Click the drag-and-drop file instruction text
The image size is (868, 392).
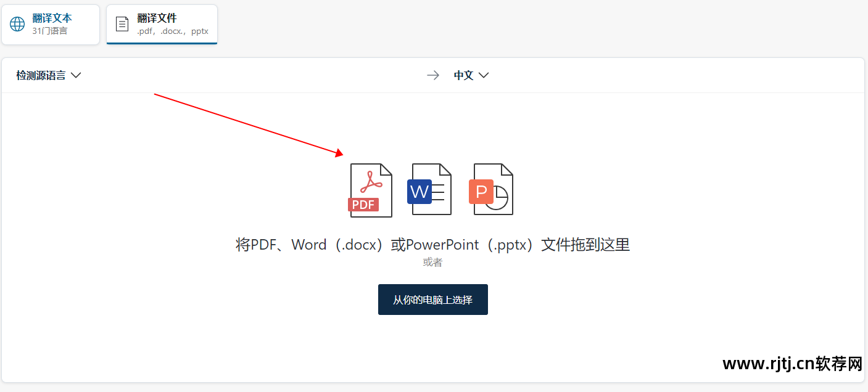433,245
